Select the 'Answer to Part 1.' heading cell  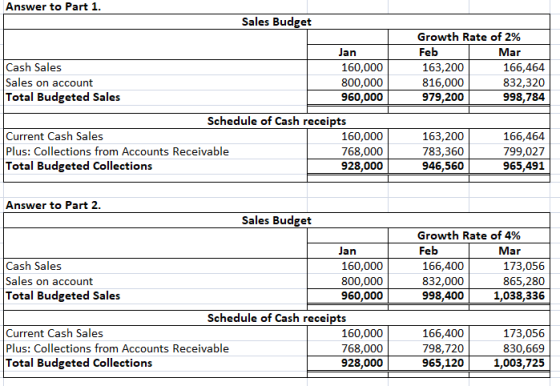click(53, 7)
